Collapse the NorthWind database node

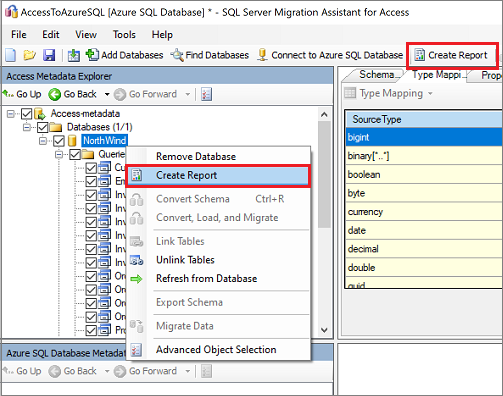point(43,141)
